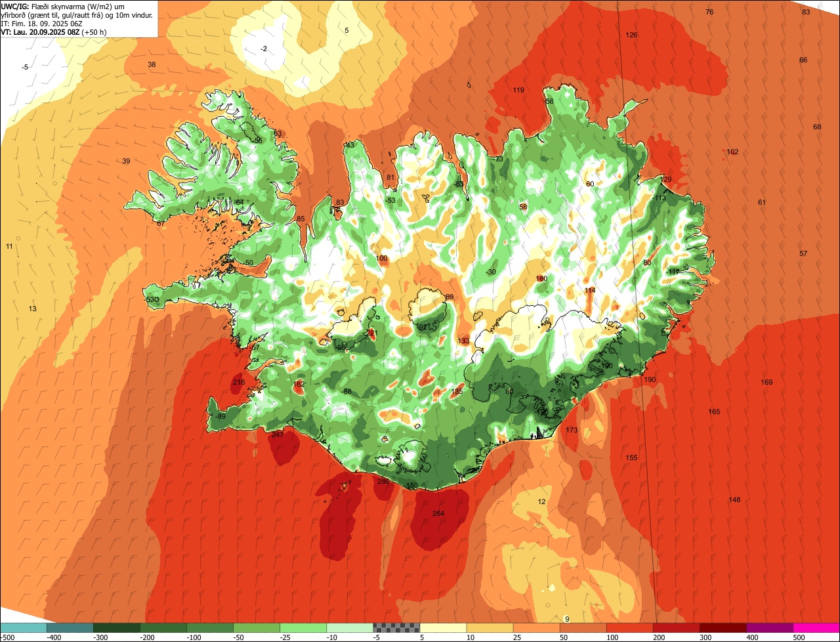Viewport: 840px width, 642px height.
Task: Click the value '9' near the bottom edge
Action: tap(567, 619)
